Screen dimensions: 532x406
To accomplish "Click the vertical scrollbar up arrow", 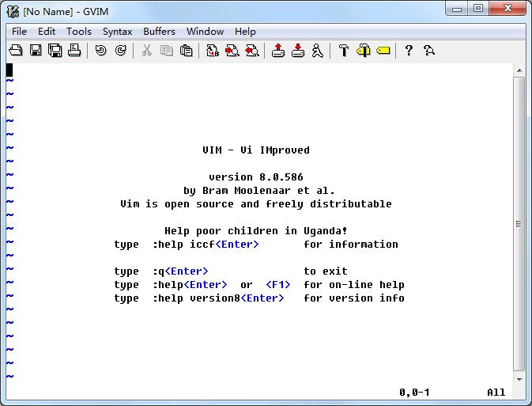I will [519, 70].
